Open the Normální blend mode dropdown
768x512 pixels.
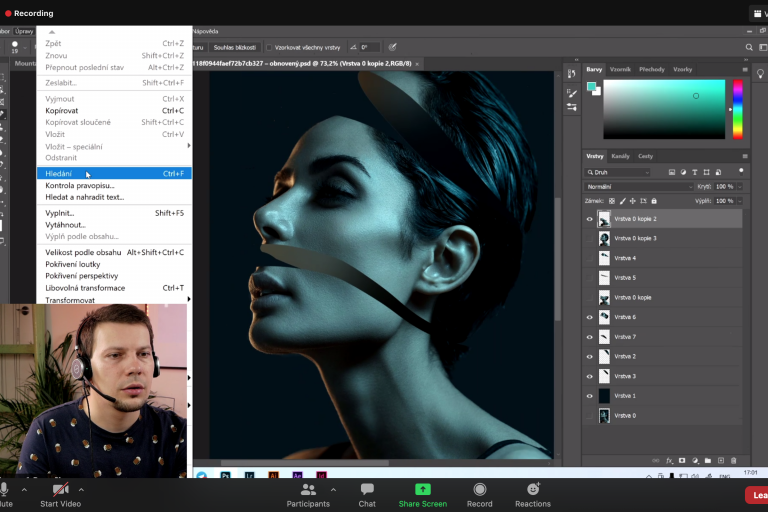pos(638,187)
